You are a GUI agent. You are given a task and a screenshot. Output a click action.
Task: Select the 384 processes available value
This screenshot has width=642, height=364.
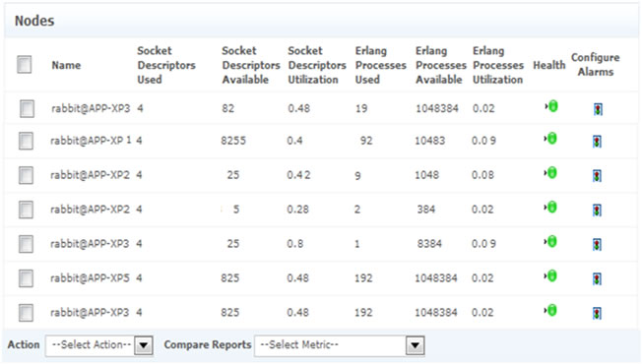click(x=426, y=210)
